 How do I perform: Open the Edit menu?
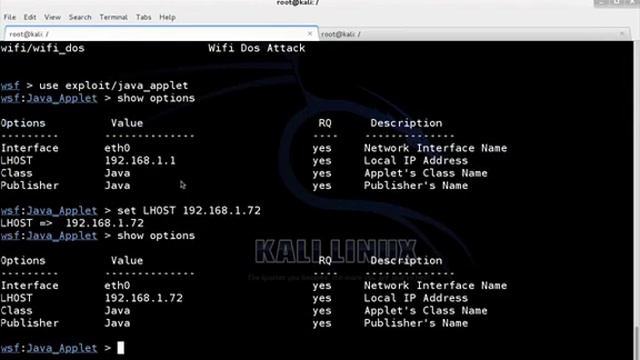pyautogui.click(x=30, y=17)
